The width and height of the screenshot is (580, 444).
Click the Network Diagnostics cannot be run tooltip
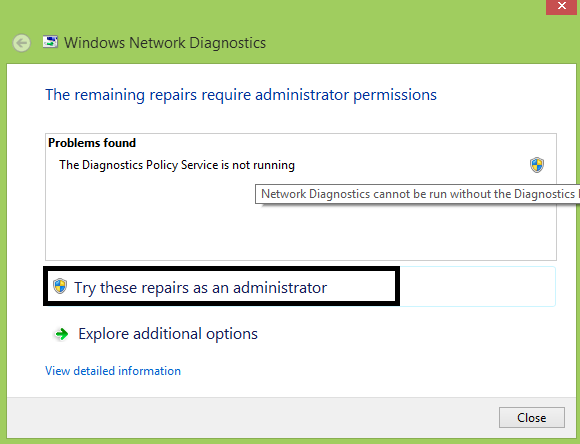click(417, 194)
